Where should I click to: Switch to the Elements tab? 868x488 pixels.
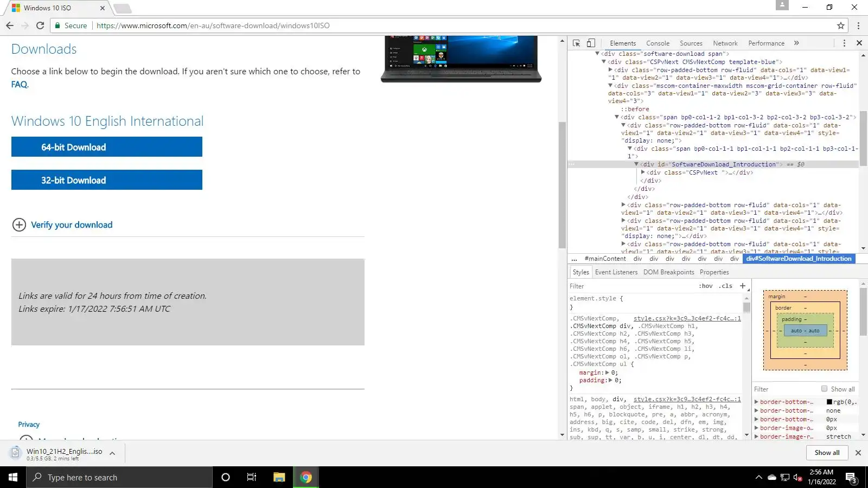pos(623,43)
